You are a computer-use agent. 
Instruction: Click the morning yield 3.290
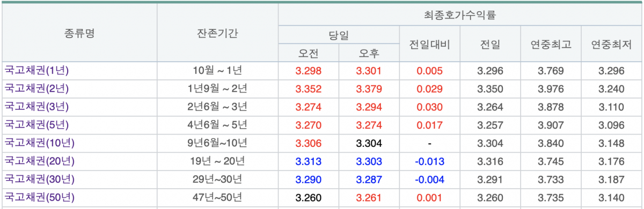click(x=309, y=180)
